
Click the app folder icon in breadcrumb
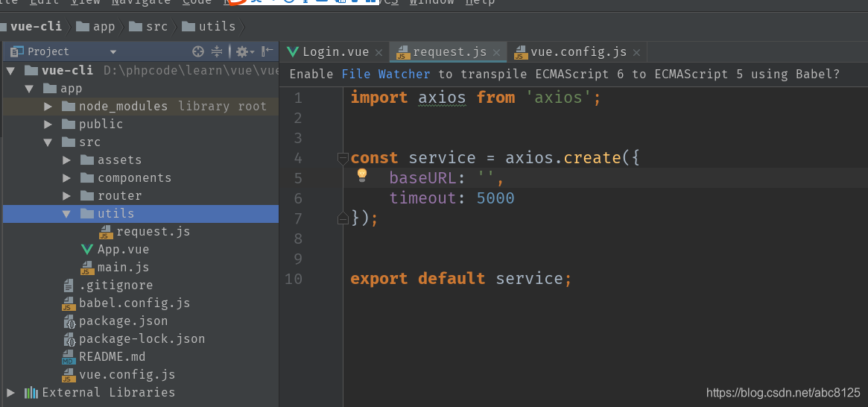pos(83,27)
